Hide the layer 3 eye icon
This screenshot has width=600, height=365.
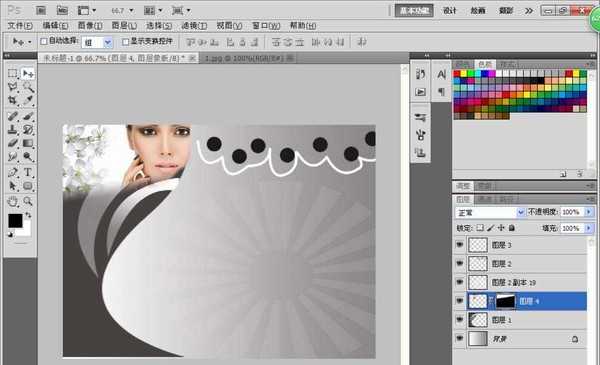coord(460,244)
